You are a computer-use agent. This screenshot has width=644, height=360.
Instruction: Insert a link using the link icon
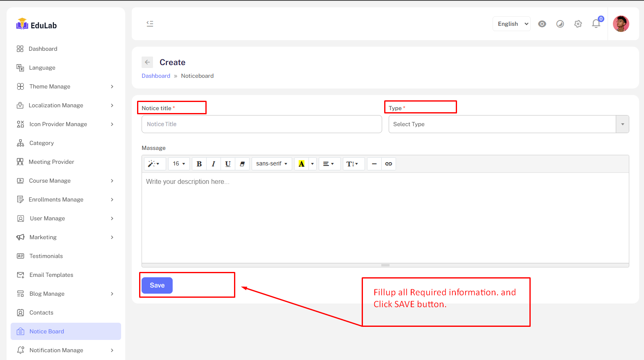[389, 164]
